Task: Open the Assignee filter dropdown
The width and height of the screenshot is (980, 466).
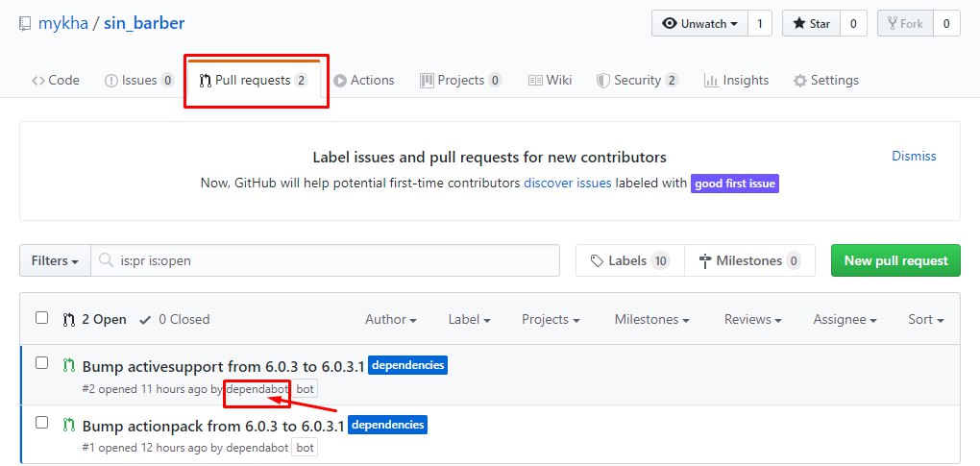Action: pos(845,319)
